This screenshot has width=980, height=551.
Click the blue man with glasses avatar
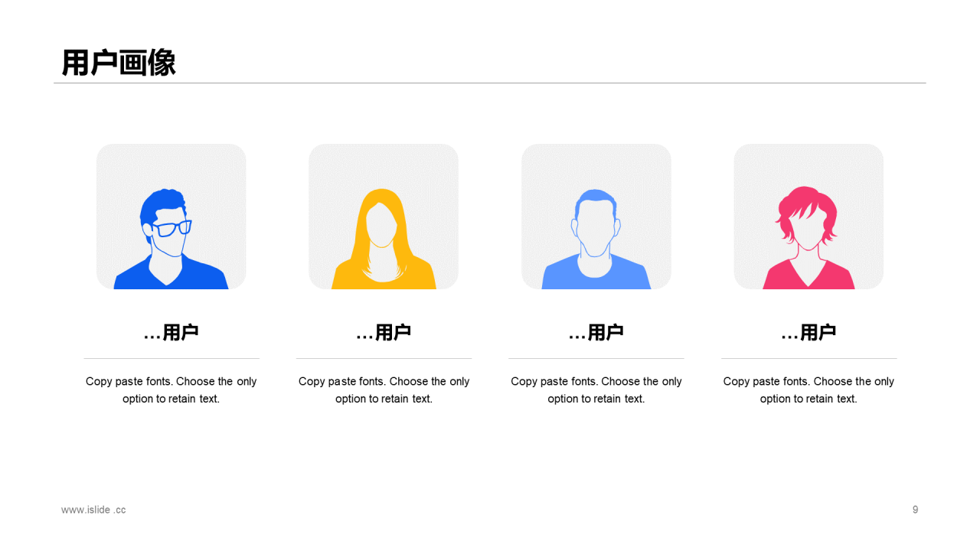coord(171,239)
